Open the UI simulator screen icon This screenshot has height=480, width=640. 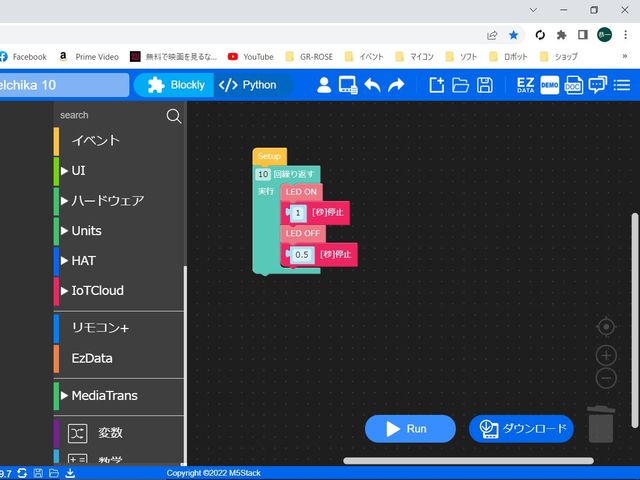pos(348,85)
